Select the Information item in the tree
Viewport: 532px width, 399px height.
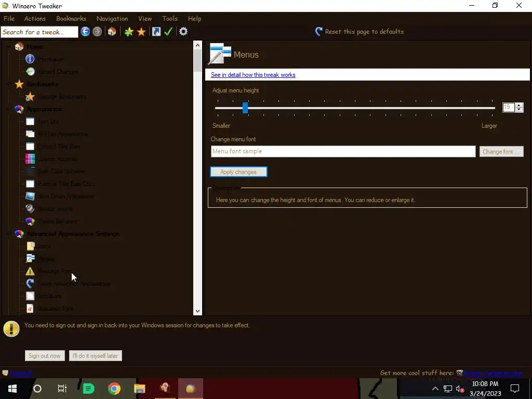pos(51,59)
